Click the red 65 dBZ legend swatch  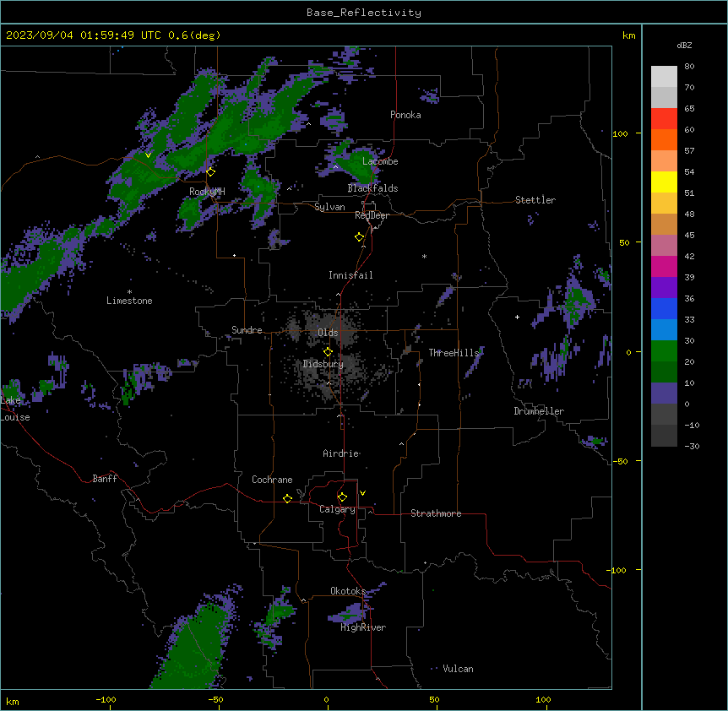[x=664, y=119]
